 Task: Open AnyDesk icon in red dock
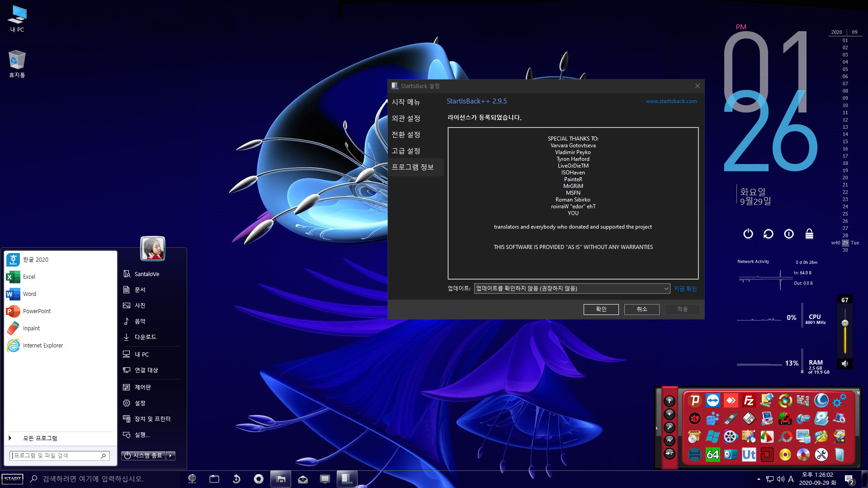coord(731,400)
